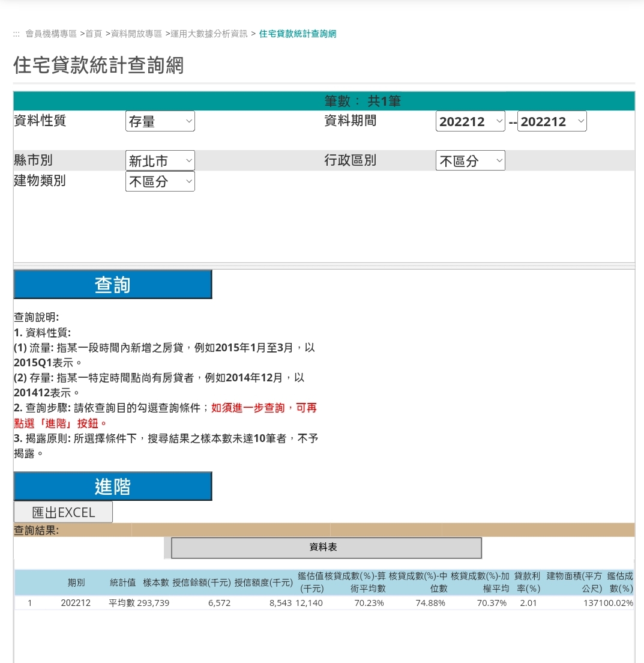Click the blue 查詢 button
Viewport: 644px width, 663px height.
(113, 285)
